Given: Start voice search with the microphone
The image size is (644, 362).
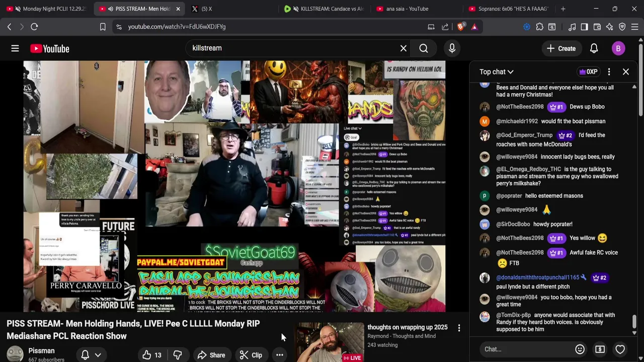Looking at the screenshot, I should [452, 48].
